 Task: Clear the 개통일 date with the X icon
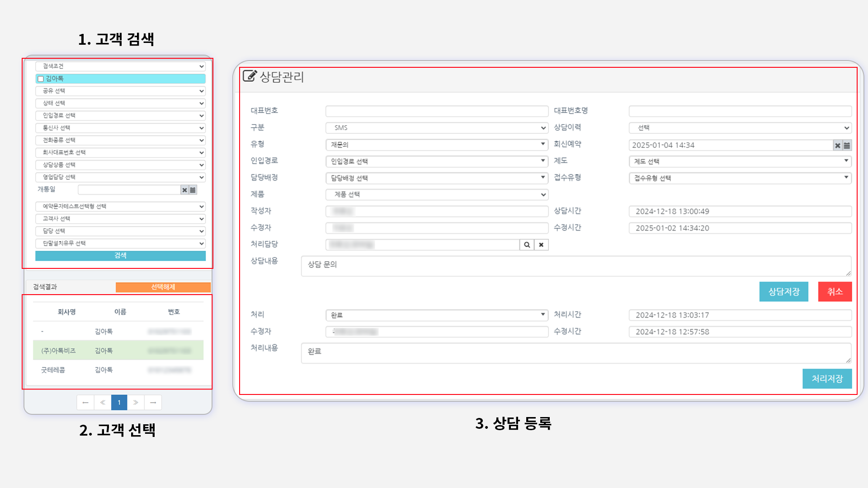click(184, 190)
